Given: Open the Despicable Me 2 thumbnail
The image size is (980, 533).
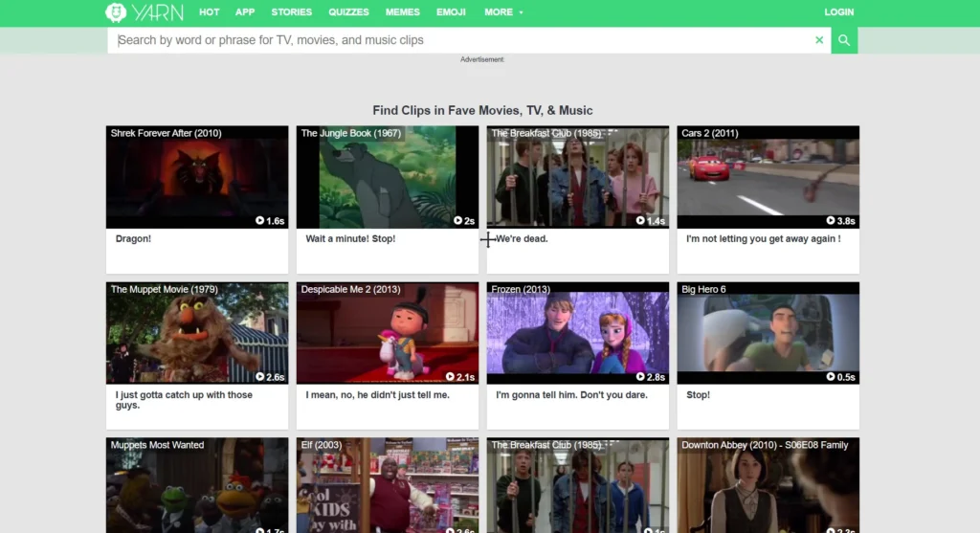Looking at the screenshot, I should [388, 333].
